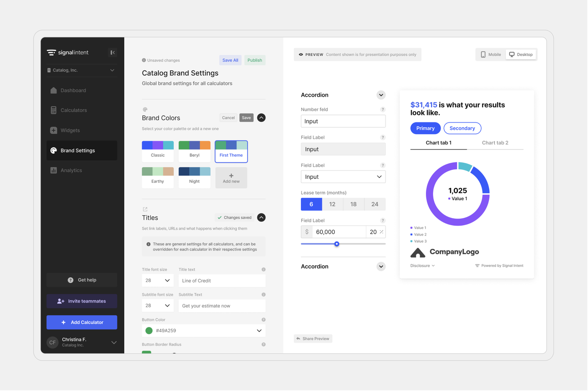This screenshot has height=391, width=588.
Task: Open the Title font size dropdown
Action: pyautogui.click(x=157, y=281)
